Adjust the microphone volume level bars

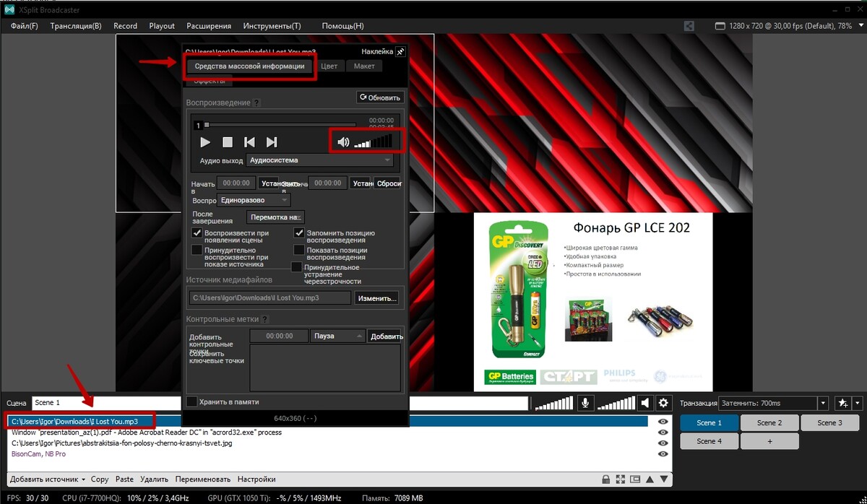pyautogui.click(x=553, y=403)
